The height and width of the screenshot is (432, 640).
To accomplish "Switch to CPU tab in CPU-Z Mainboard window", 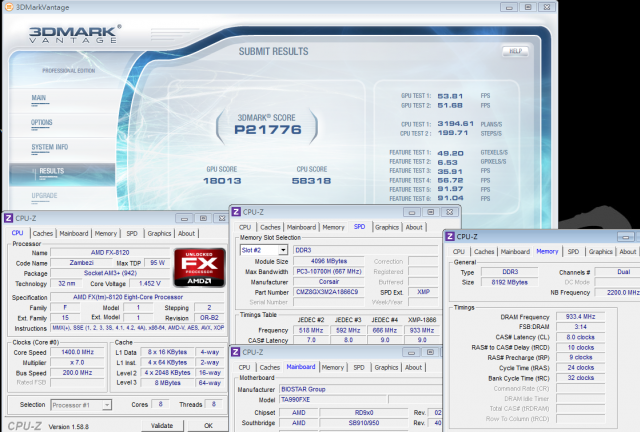I will 244,367.
